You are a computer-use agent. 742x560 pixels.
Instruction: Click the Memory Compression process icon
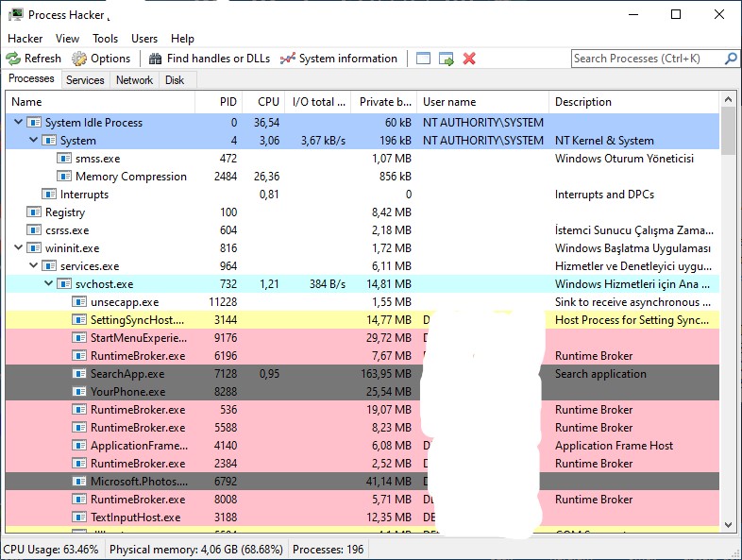[64, 176]
